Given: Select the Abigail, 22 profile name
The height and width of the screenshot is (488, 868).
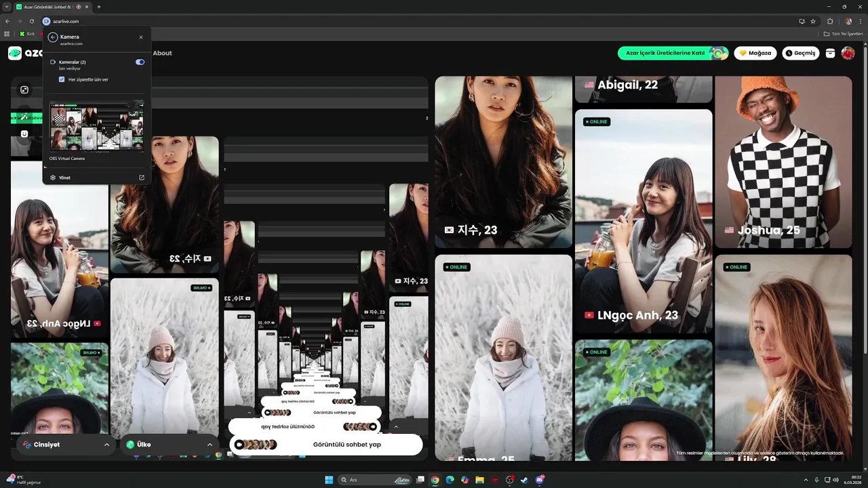Looking at the screenshot, I should pos(627,85).
